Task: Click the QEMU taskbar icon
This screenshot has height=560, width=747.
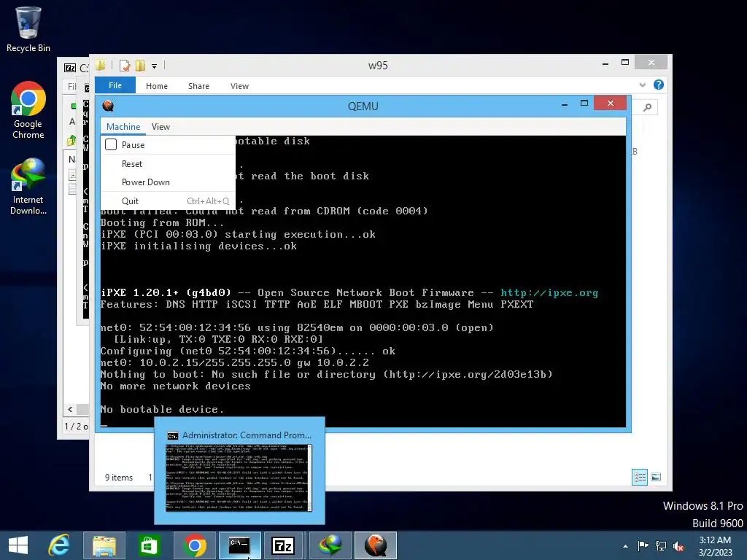Action: pos(376,545)
